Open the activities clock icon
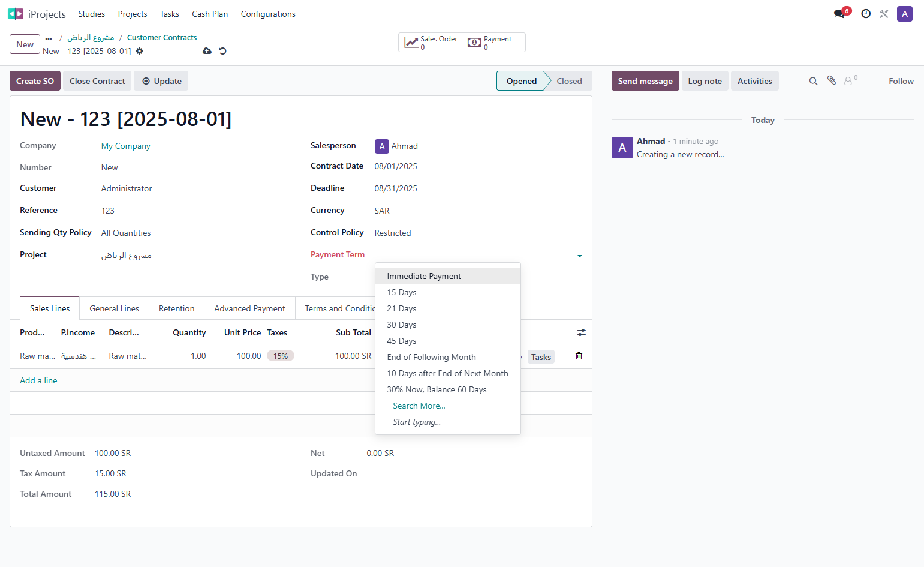 [866, 14]
